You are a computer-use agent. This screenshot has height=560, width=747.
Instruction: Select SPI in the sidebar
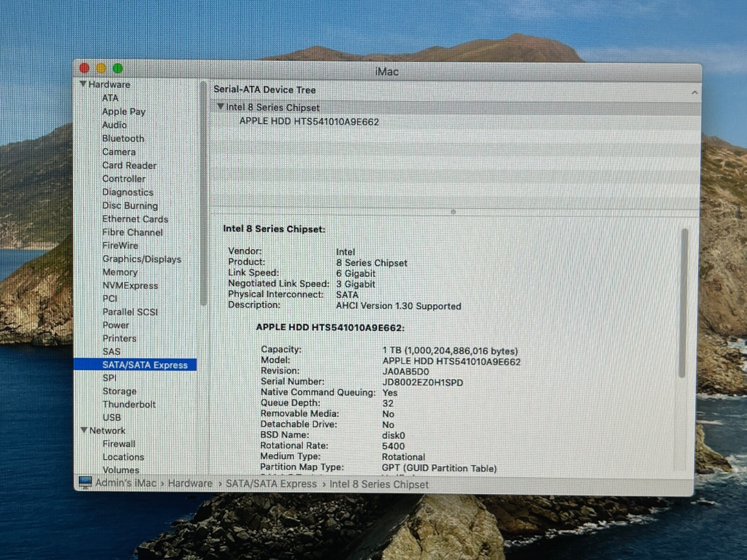[110, 378]
